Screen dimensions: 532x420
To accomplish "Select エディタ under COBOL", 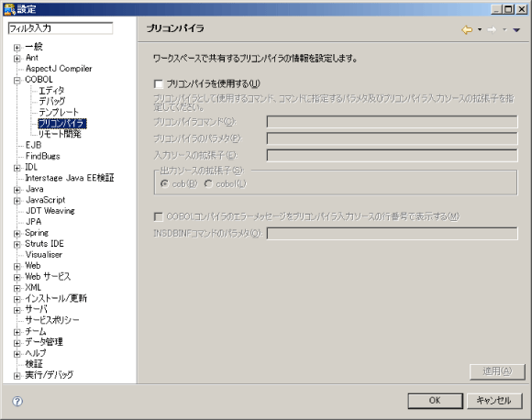I will tap(51, 91).
